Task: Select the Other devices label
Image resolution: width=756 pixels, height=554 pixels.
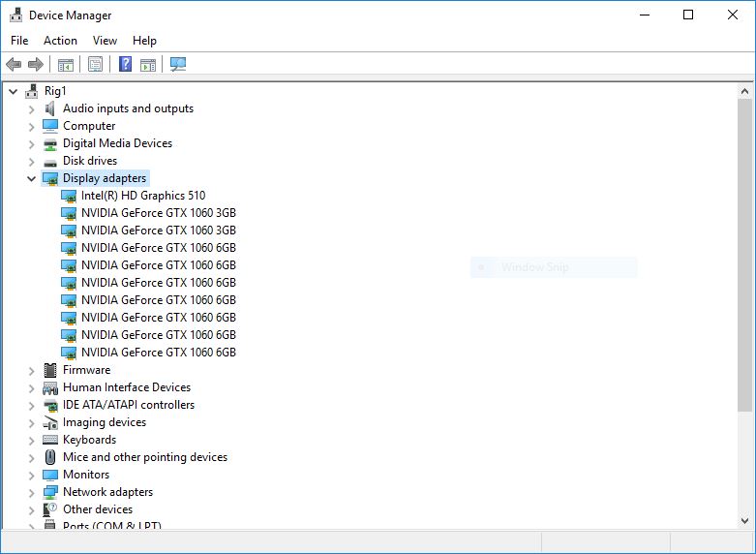Action: [x=98, y=509]
